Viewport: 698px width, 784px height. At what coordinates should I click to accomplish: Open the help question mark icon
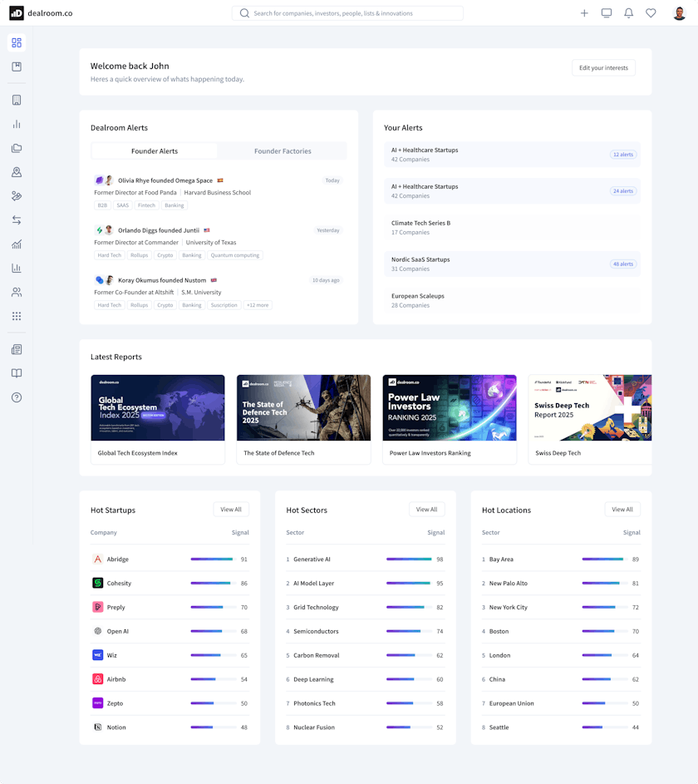17,397
